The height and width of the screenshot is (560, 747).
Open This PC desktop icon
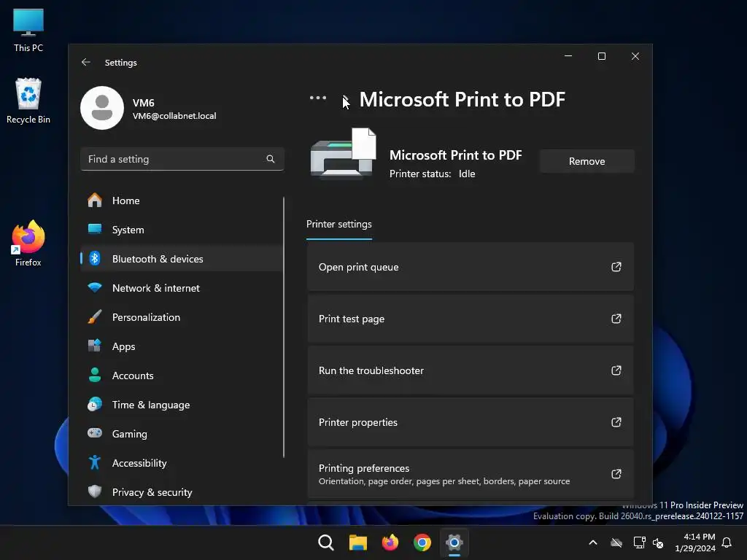click(28, 31)
